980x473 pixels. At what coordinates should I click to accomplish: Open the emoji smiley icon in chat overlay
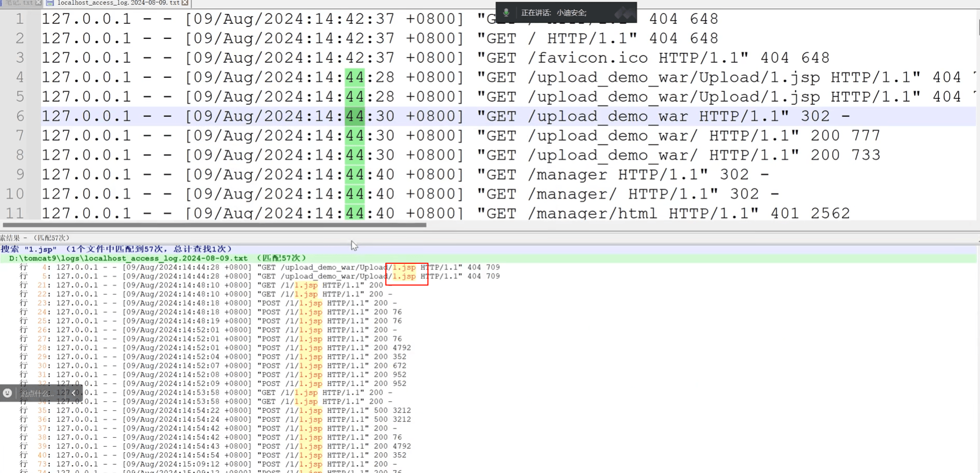[x=7, y=393]
